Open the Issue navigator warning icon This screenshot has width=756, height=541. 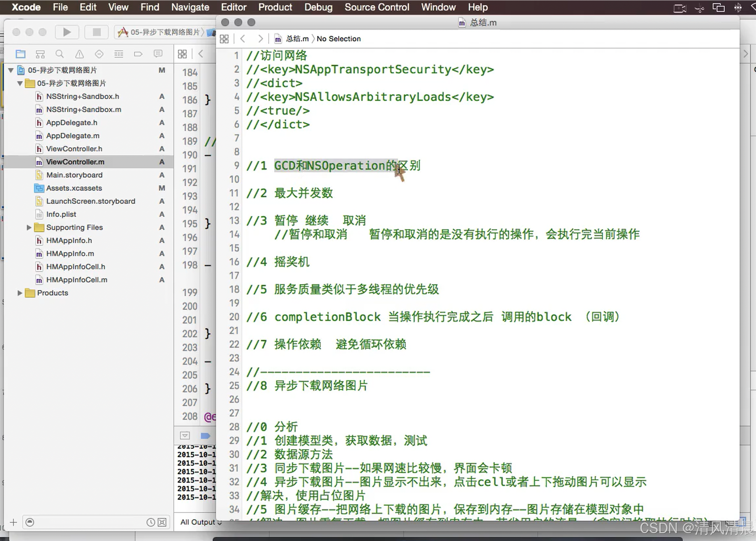tap(79, 54)
